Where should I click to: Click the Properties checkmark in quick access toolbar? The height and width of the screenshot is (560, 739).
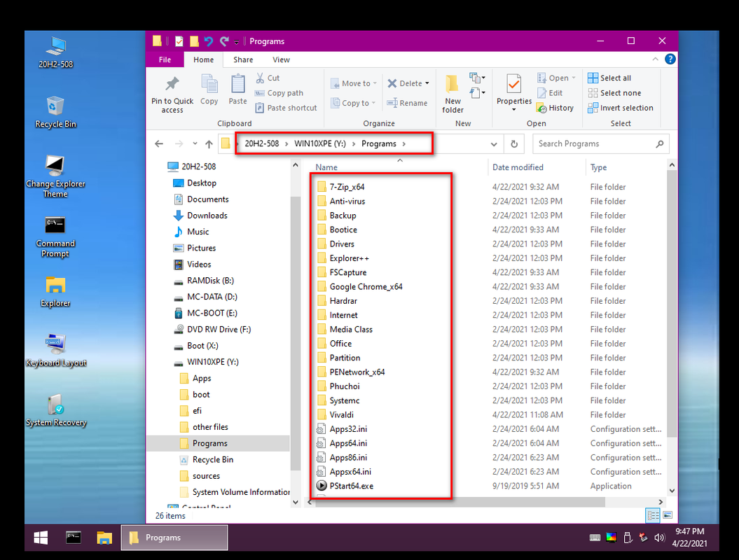pos(179,41)
